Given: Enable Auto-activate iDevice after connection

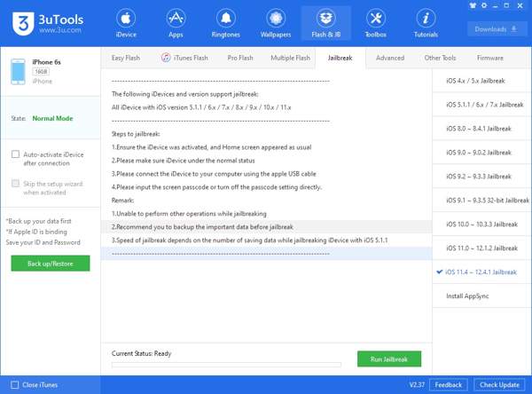Looking at the screenshot, I should point(15,154).
